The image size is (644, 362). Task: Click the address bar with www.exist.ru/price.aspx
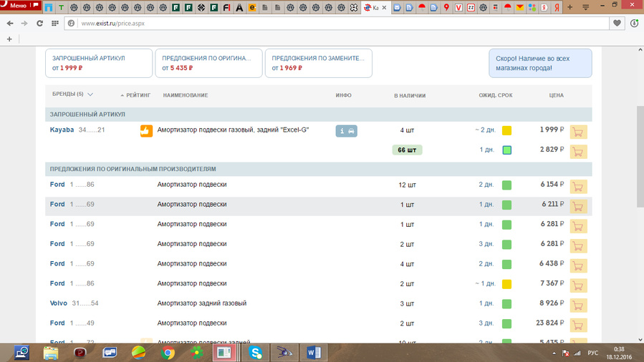pos(337,24)
